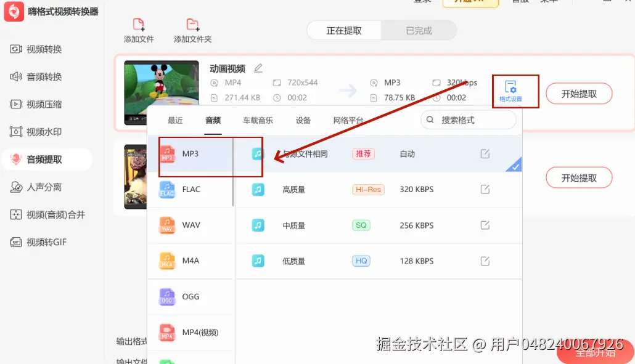Click the 动画视频 file title
Viewport: 635px width, 364px height.
coord(227,69)
